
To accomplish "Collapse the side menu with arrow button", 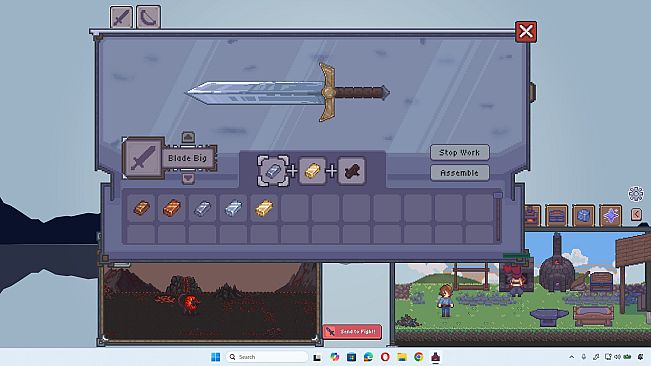I will (636, 215).
